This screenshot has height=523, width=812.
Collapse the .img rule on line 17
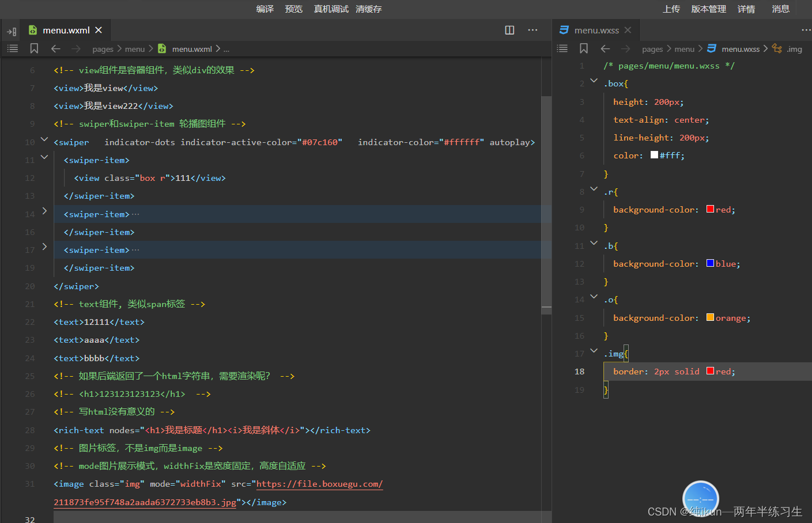[594, 350]
